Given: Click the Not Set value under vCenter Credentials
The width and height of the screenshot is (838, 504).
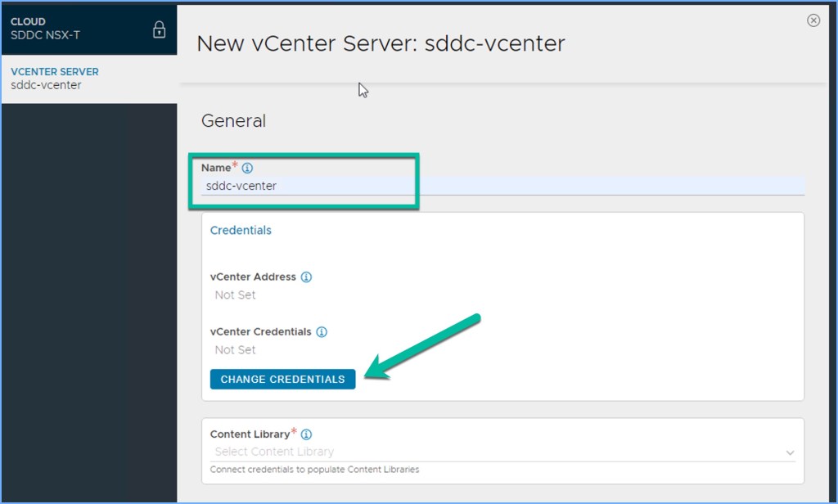Looking at the screenshot, I should (235, 349).
